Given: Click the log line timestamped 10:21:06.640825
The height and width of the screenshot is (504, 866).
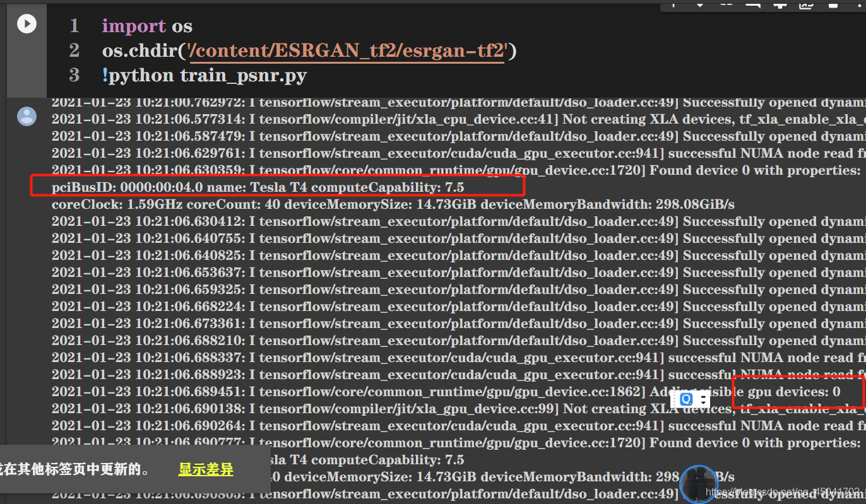Looking at the screenshot, I should pyautogui.click(x=459, y=255).
